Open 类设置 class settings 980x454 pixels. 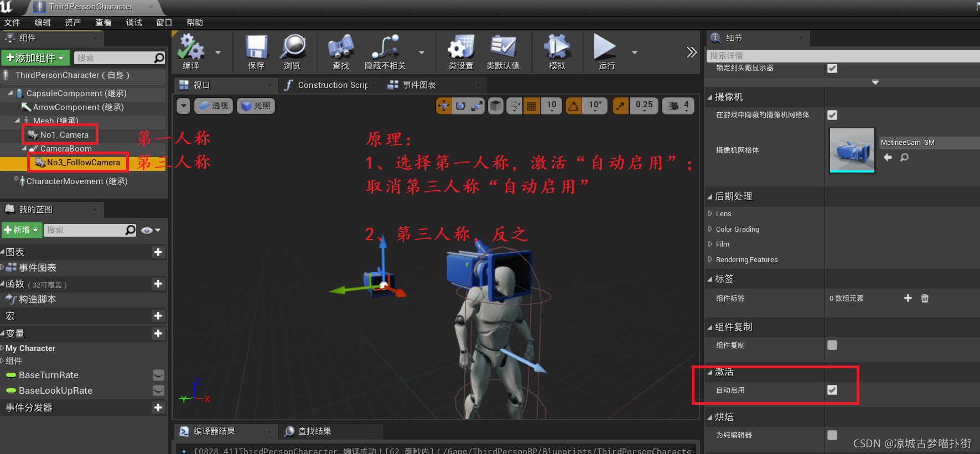pyautogui.click(x=461, y=51)
